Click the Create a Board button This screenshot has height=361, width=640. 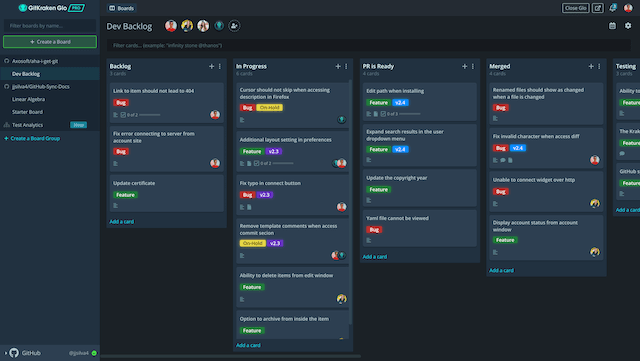[x=50, y=42]
